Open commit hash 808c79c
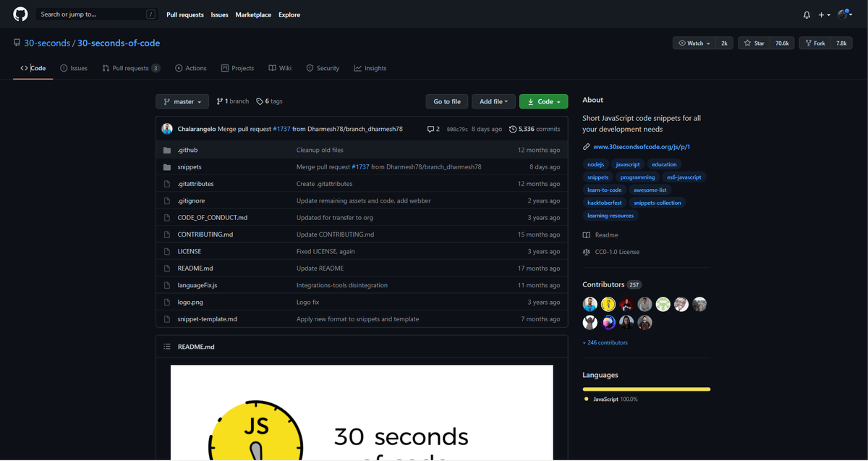This screenshot has height=461, width=868. tap(457, 129)
